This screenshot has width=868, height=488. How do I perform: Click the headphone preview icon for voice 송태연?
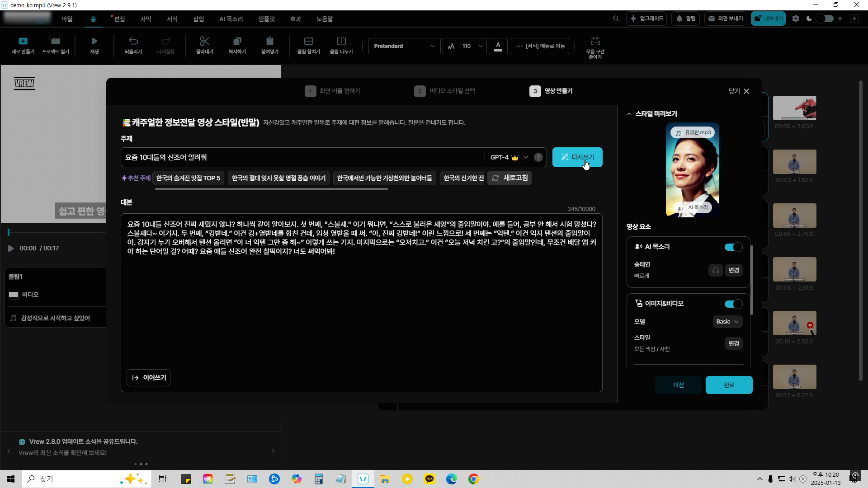[x=715, y=270]
